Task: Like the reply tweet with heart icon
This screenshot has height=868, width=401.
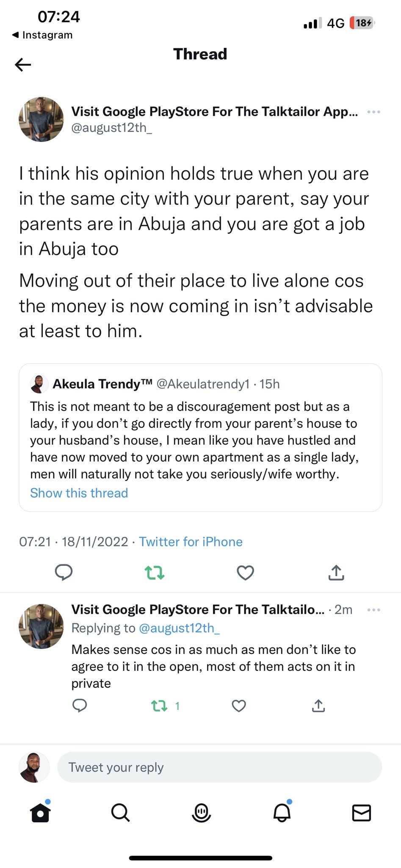Action: tap(239, 706)
